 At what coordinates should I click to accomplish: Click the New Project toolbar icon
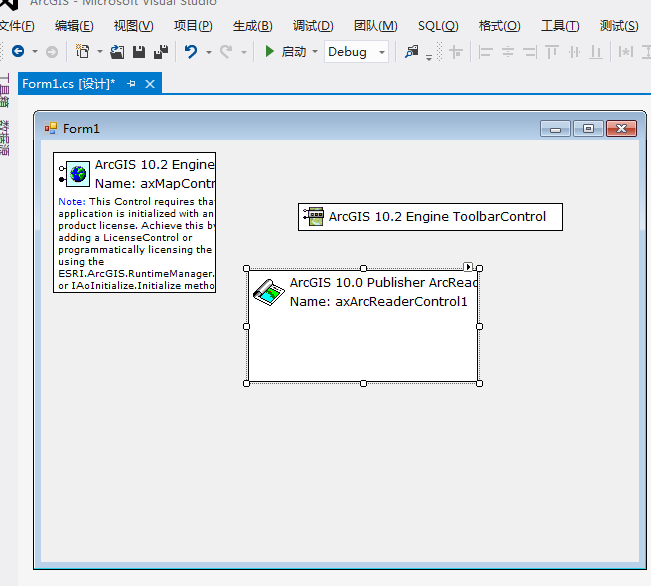(83, 51)
